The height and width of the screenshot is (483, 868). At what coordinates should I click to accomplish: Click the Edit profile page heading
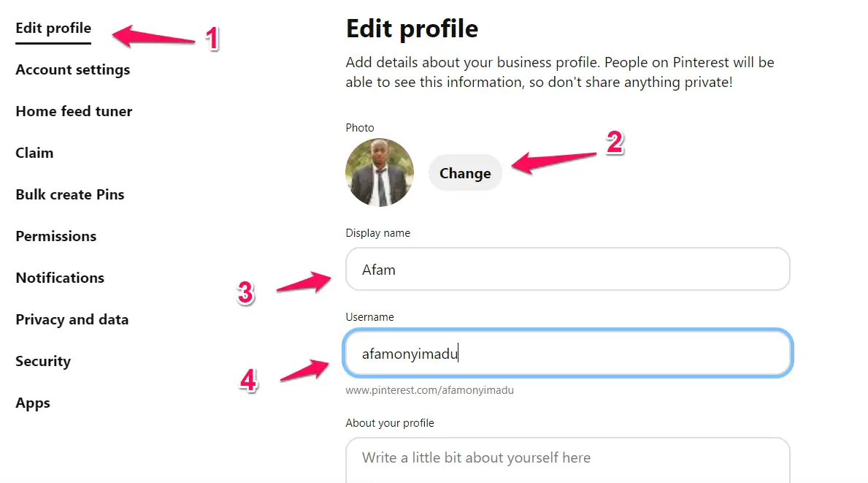click(412, 28)
